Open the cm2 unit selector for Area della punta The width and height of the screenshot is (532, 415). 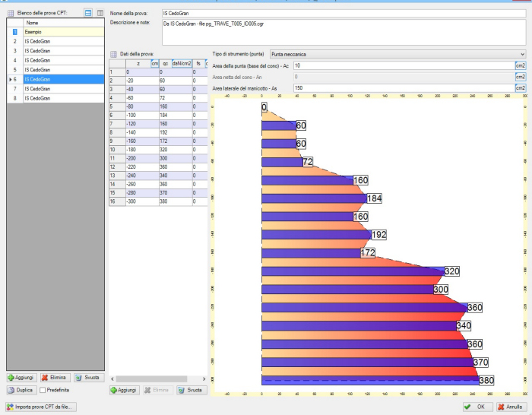pos(521,66)
